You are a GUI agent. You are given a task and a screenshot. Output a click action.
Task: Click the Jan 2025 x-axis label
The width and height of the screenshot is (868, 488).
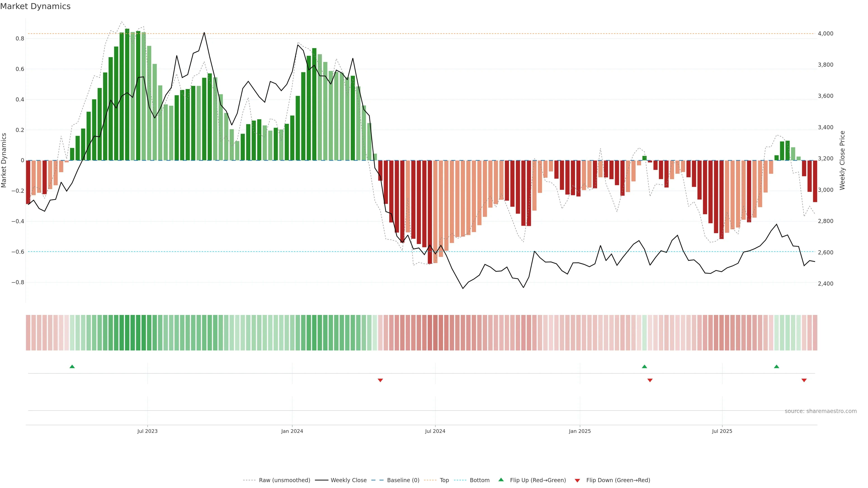[x=580, y=431]
